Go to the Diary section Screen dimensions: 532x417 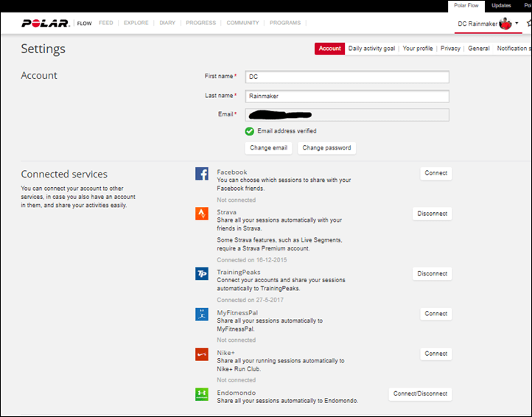[167, 23]
